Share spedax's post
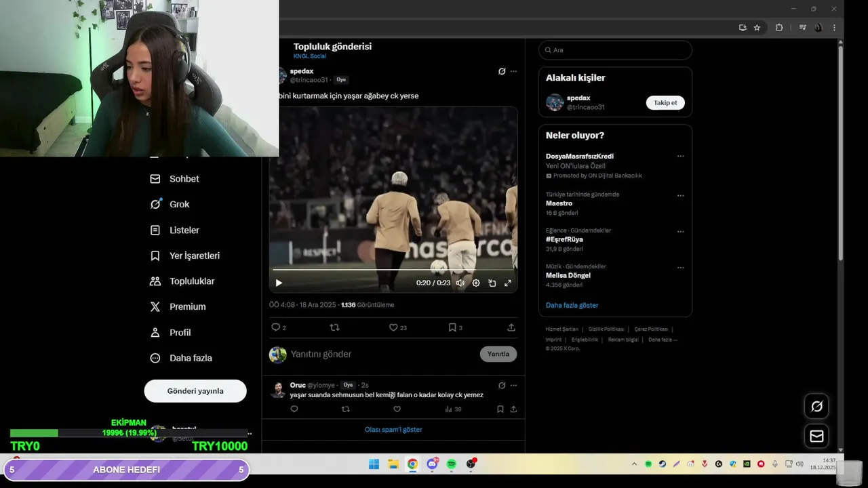Screen dimensions: 868x488 pos(511,327)
